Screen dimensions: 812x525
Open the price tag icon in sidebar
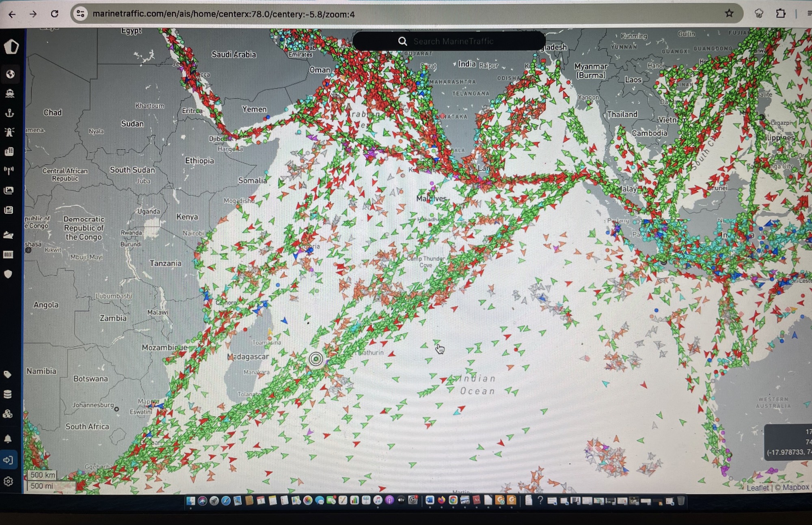tap(8, 374)
